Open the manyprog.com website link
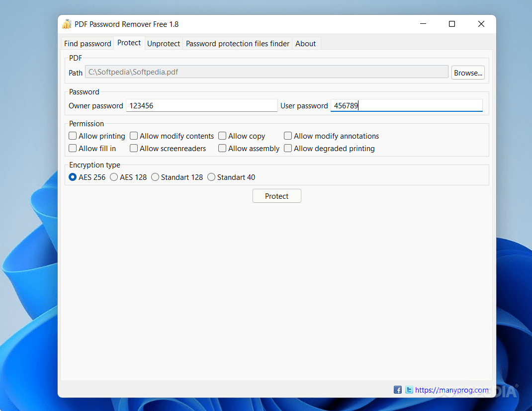Screen dimensions: 532x411 point(452,390)
